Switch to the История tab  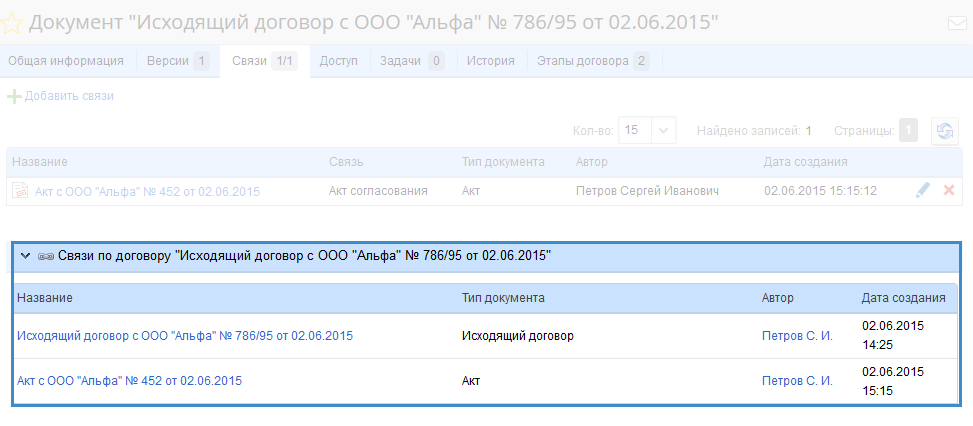[490, 61]
